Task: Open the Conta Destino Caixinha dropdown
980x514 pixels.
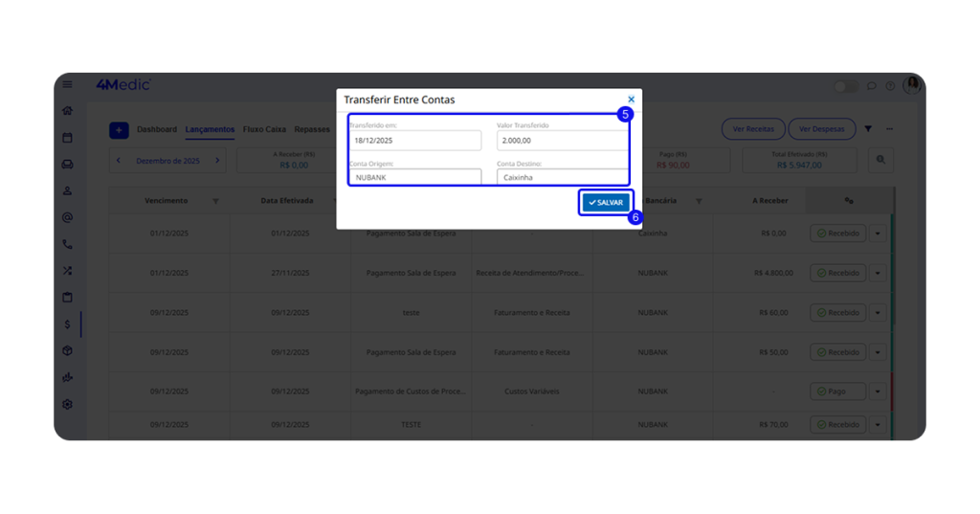Action: [562, 177]
